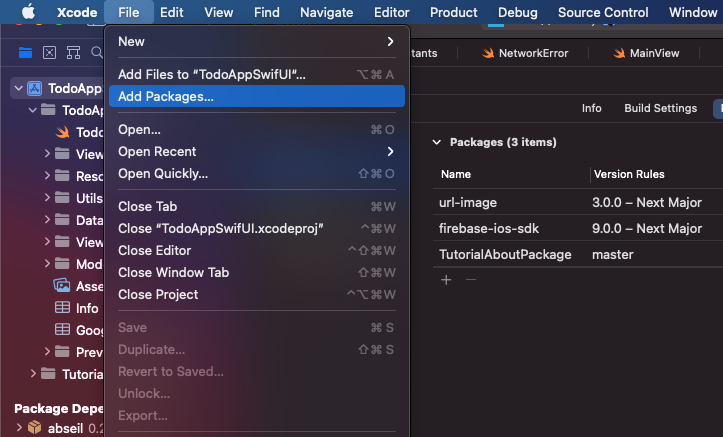
Task: Select the firebase-ios-sdk package row
Action: 578,228
